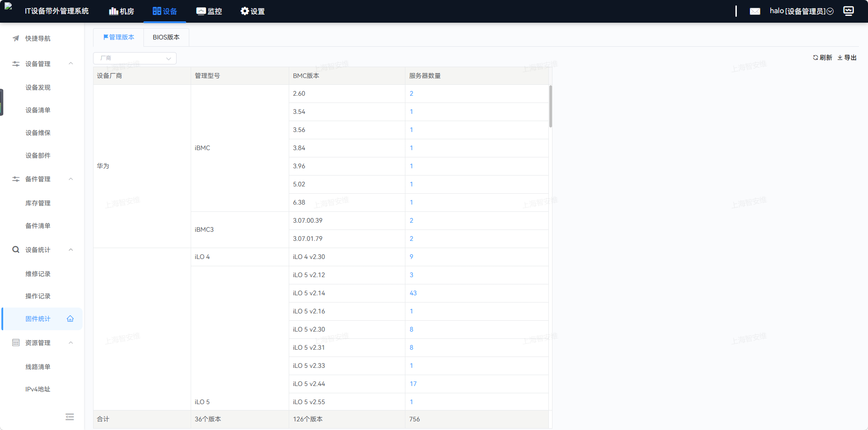868x430 pixels.
Task: Click the 资源管理 table icon
Action: click(16, 343)
